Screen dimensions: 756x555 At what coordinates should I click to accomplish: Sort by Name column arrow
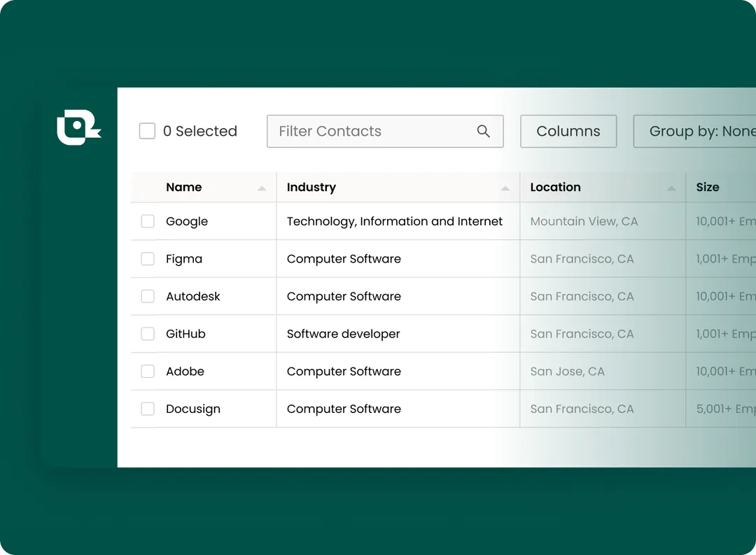tap(262, 188)
